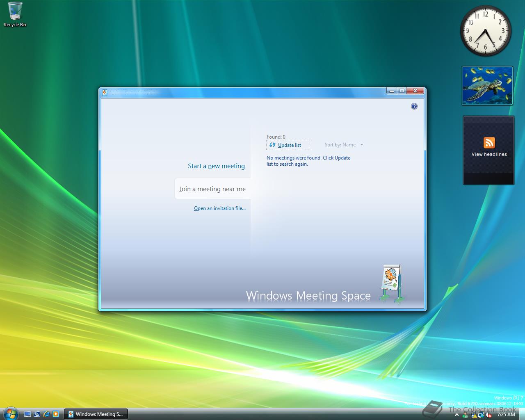The image size is (525, 420).
Task: Open the Sort by: Name dropdown
Action: click(x=344, y=145)
